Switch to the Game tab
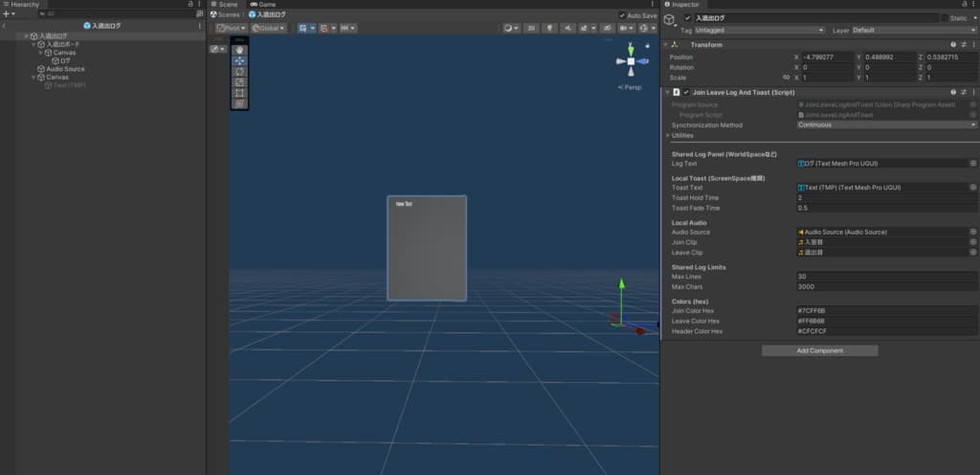980x475 pixels. [263, 5]
